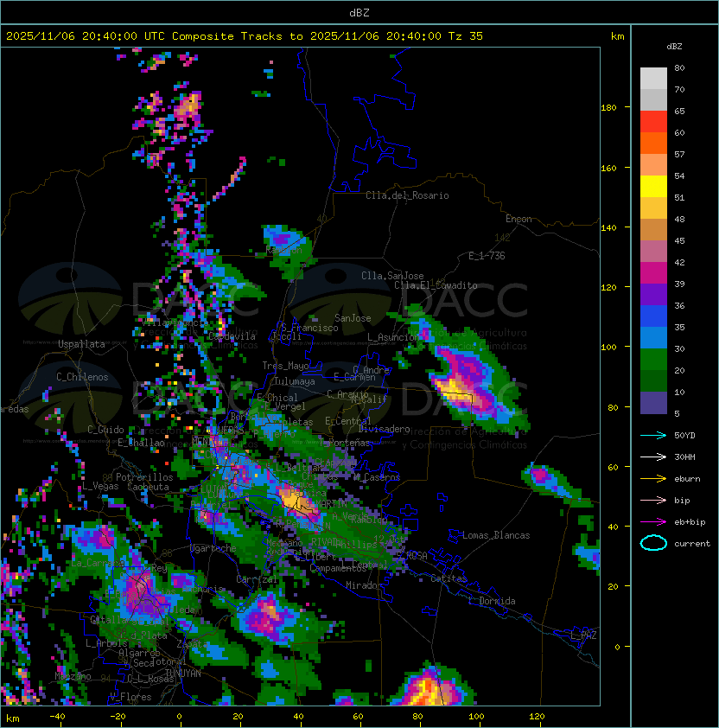Click the magenta eb+bip arrow in legend

tap(653, 522)
